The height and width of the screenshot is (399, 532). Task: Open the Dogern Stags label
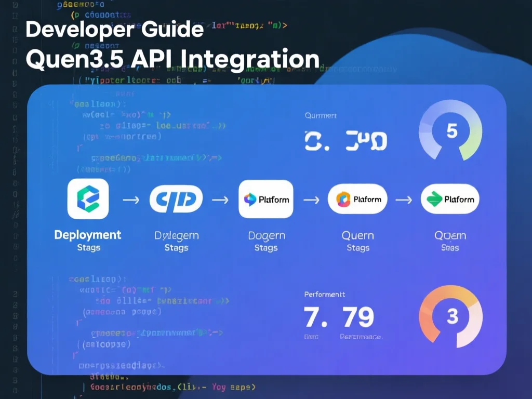(266, 241)
